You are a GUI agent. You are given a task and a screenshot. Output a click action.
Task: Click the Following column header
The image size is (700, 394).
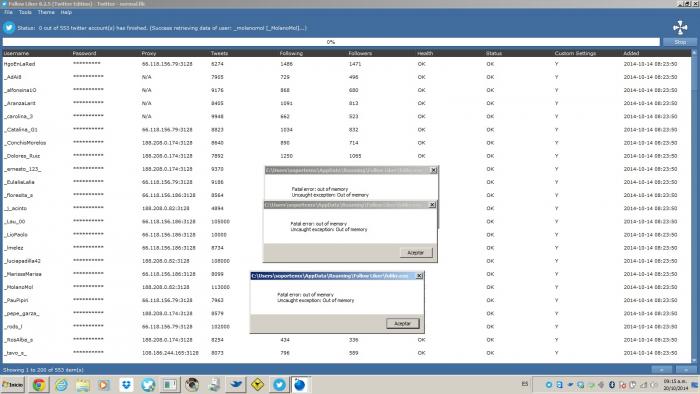pos(291,53)
